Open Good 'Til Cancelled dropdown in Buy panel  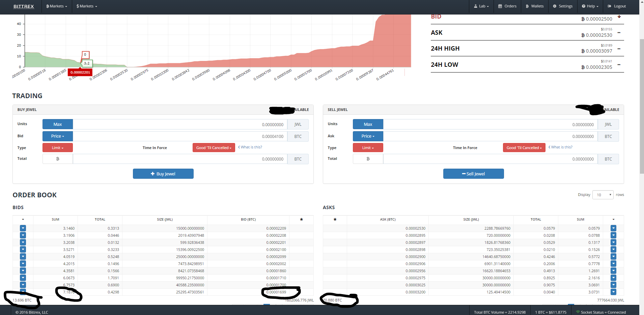pyautogui.click(x=214, y=148)
